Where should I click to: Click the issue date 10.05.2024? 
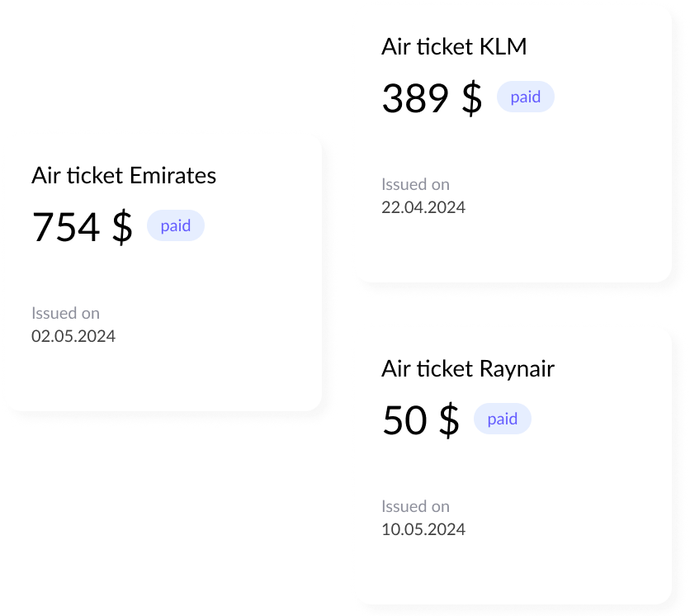[x=424, y=529]
